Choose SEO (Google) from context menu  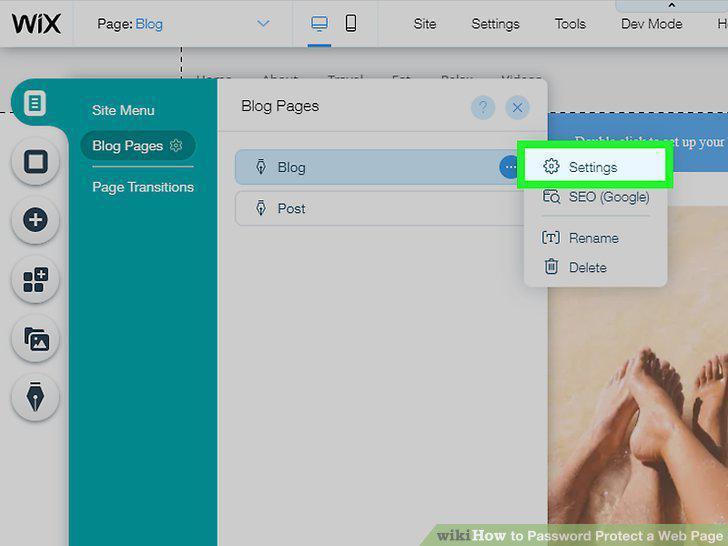596,197
